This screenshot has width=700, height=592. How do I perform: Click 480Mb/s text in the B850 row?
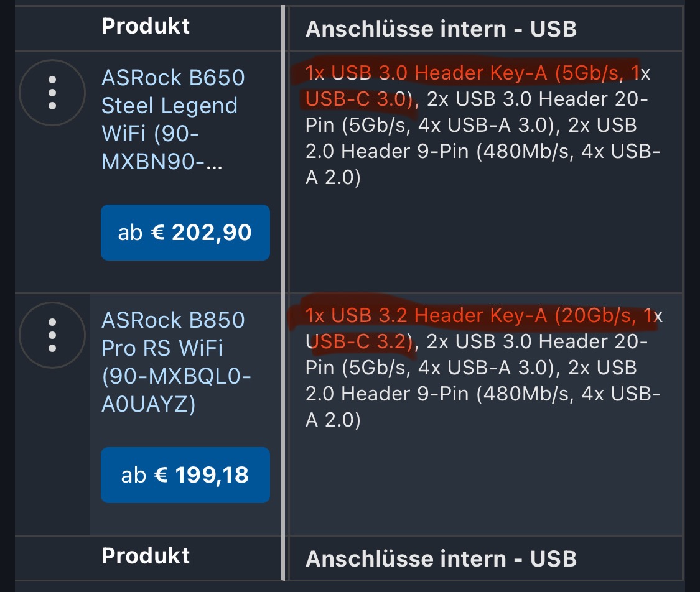coord(525,394)
